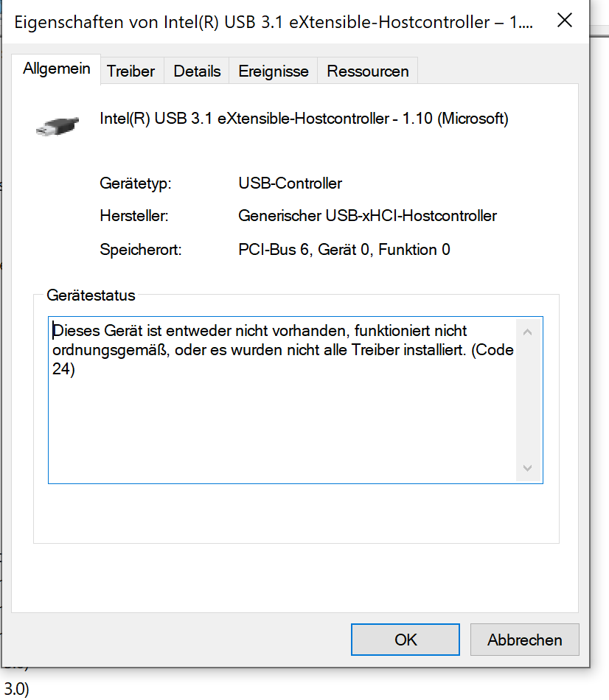Click the 'USB-Controller' device type value
This screenshot has height=700, width=609.
(x=290, y=183)
